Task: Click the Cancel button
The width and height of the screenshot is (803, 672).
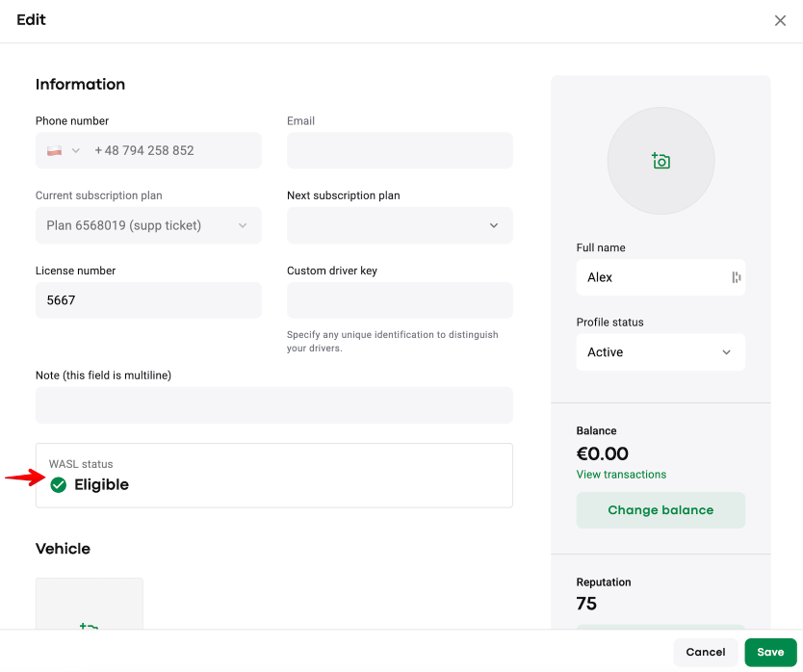Action: click(x=706, y=652)
